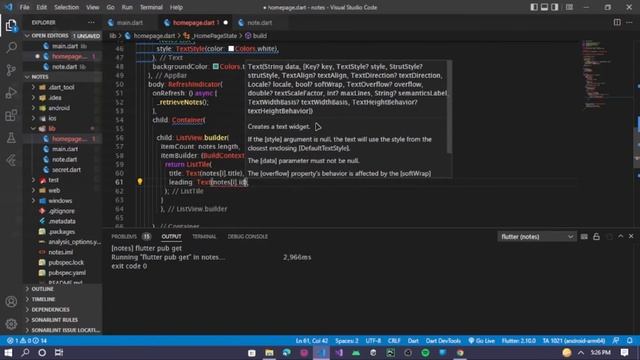Open pubspec.yaml in the explorer
The width and height of the screenshot is (640, 360).
point(67,273)
